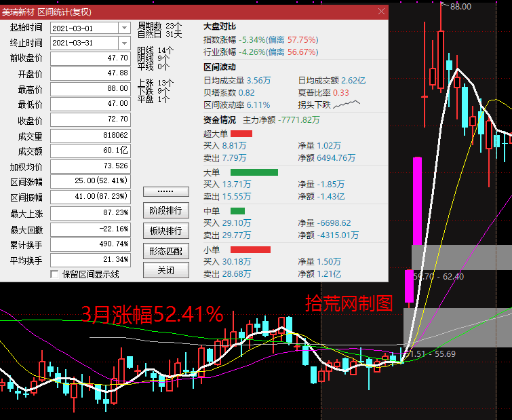This screenshot has height=420, width=512.
Task: Select the 最大回撤 value -22.16%
Action: coord(90,229)
